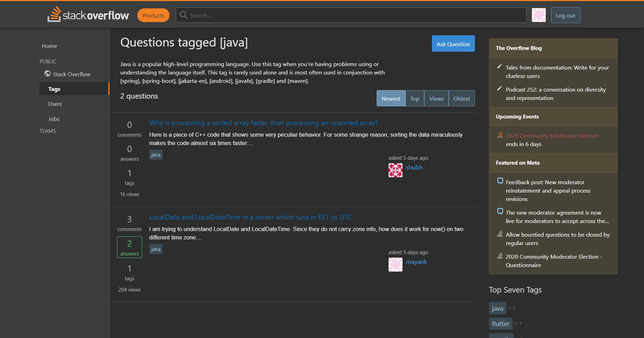Open the Users section from sidebar
Image resolution: width=644 pixels, height=338 pixels.
[x=55, y=104]
